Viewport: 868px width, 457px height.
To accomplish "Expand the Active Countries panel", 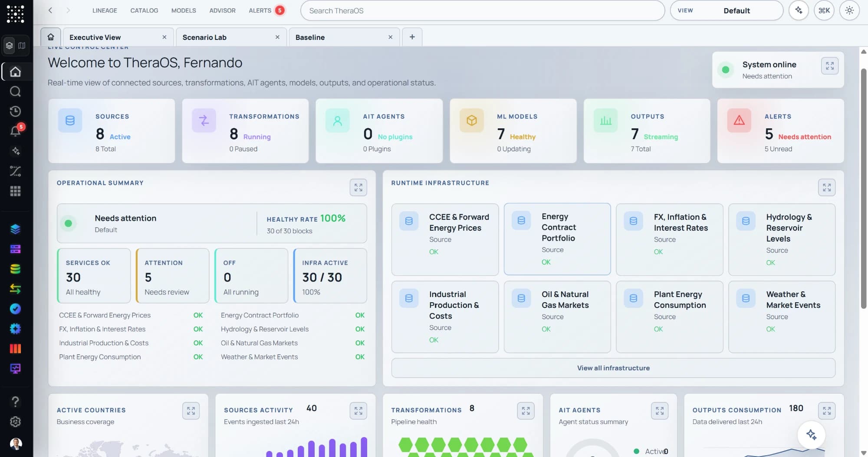I will 191,411.
